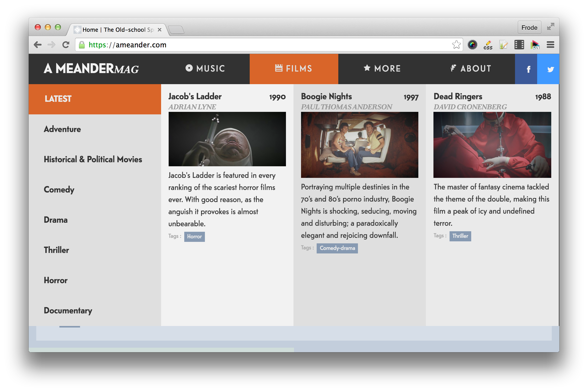588x392 pixels.
Task: Open the MUSIC navigation menu
Action: click(205, 69)
